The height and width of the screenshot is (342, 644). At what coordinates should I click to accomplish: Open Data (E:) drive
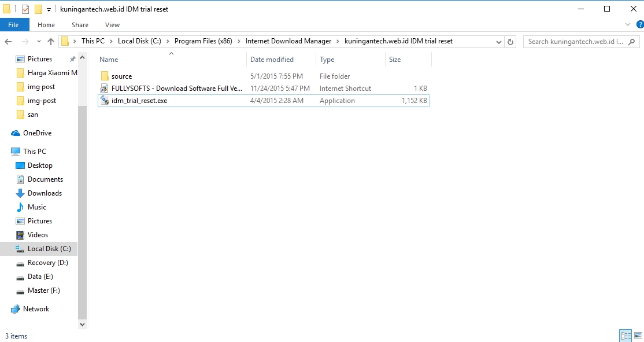coord(35,277)
